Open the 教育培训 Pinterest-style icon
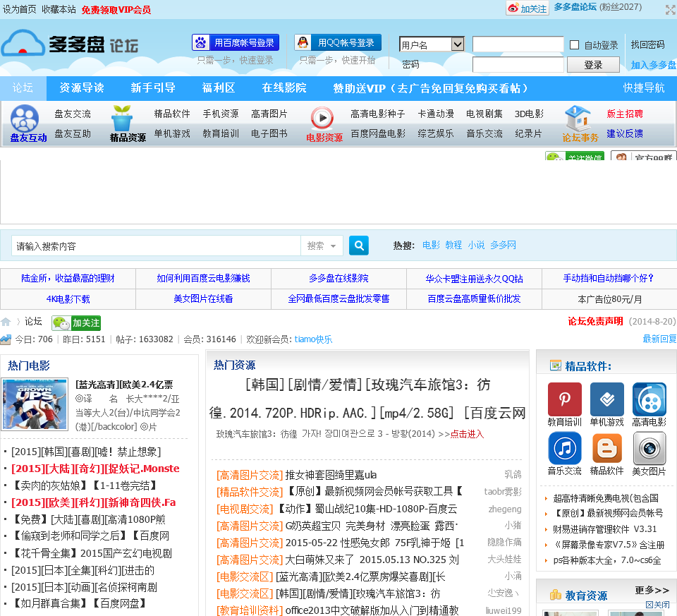The height and width of the screenshot is (616, 677). pos(564,399)
